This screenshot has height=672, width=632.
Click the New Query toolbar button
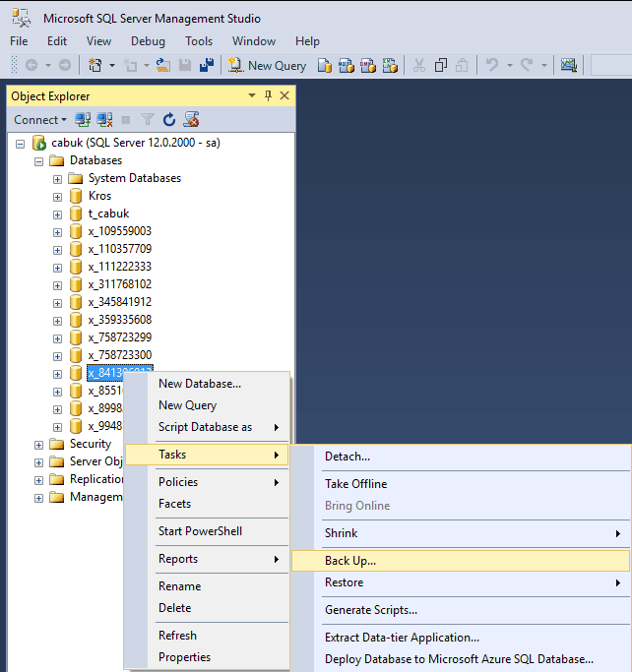(x=267, y=66)
